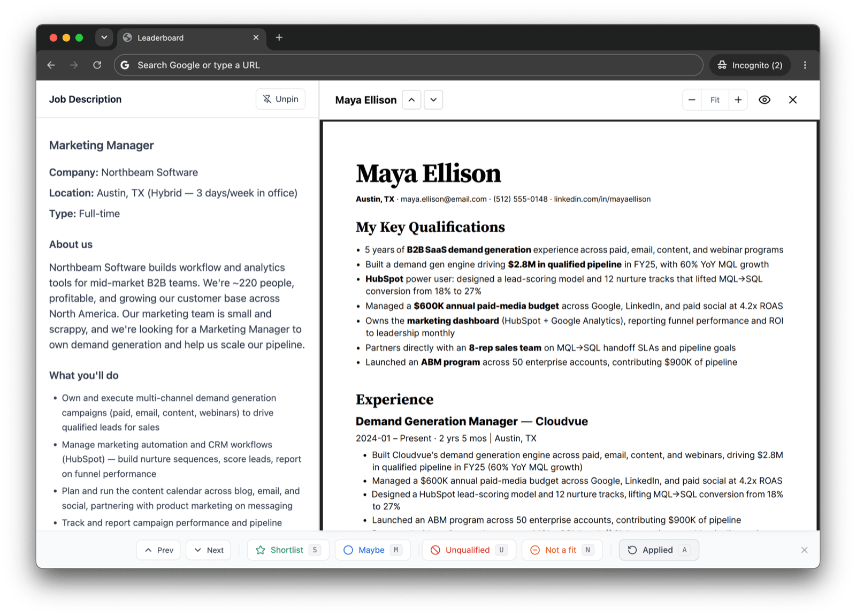Go to next candidate with down chevron
Viewport: 856px width, 616px height.
(x=433, y=100)
